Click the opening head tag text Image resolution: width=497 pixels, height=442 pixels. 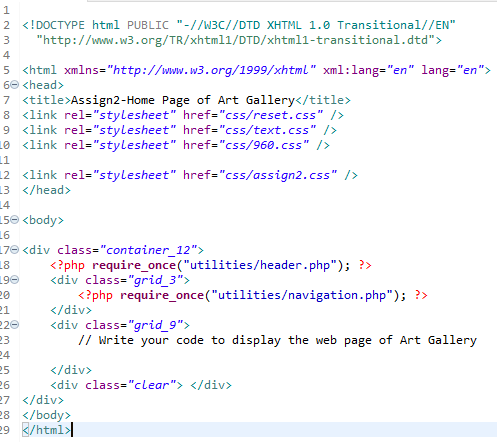coord(43,85)
